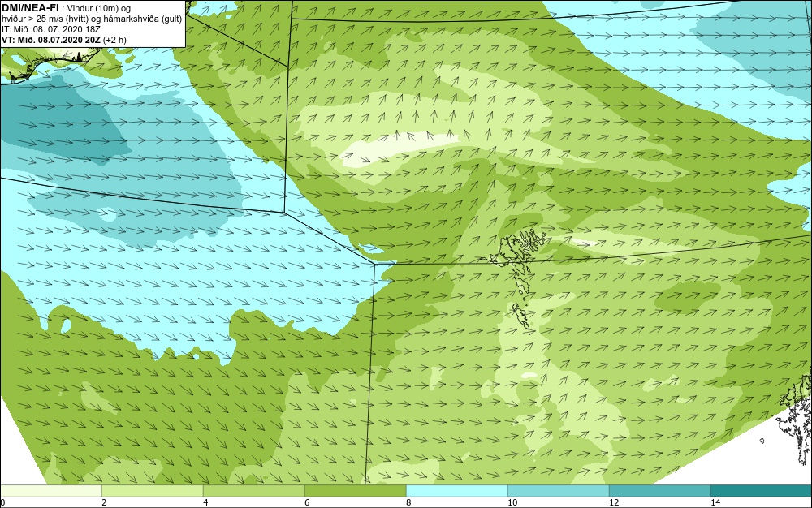Image resolution: width=812 pixels, height=508 pixels.
Task: Click the 'VT: Mið. 08.07.2020 20Z (+2 h)' line
Action: click(64, 39)
